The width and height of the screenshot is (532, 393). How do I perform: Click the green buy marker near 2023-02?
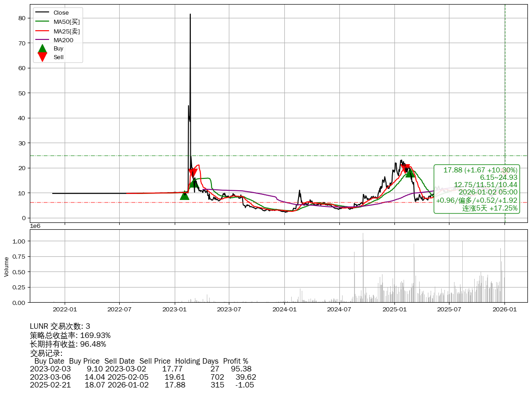[x=184, y=195]
